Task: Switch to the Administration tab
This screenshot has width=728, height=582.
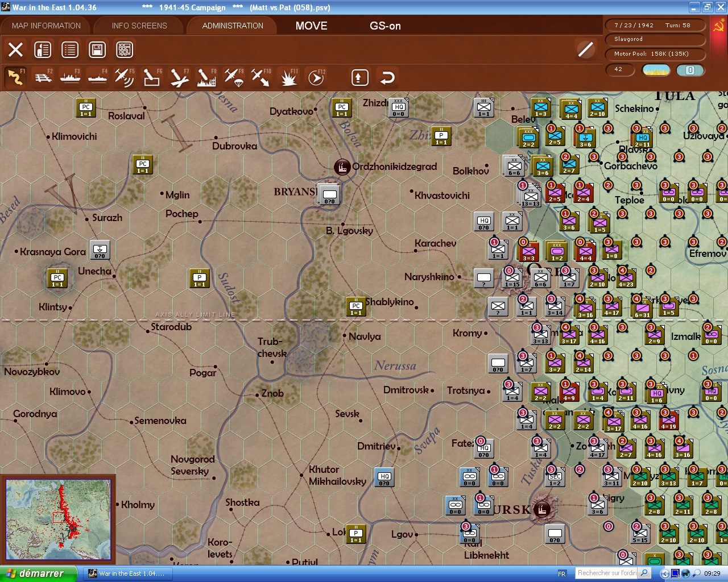Action: (x=233, y=26)
